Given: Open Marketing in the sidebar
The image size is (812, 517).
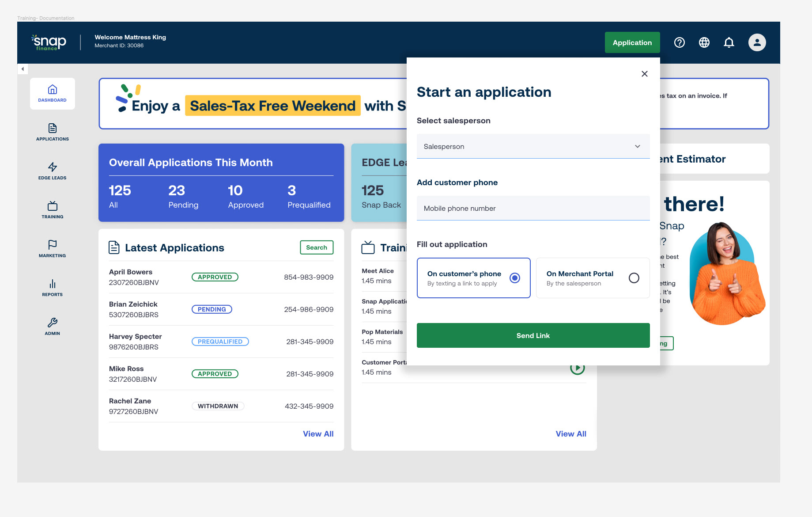Looking at the screenshot, I should [x=53, y=249].
